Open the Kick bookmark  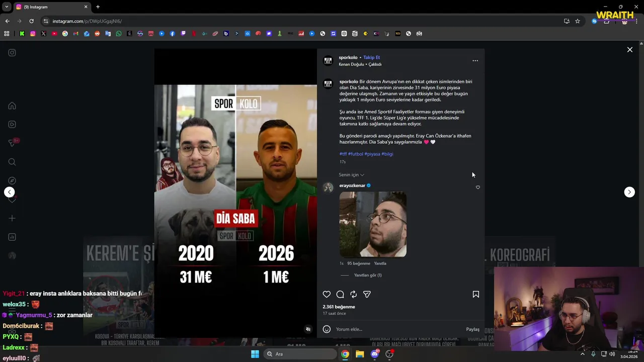pos(22,34)
